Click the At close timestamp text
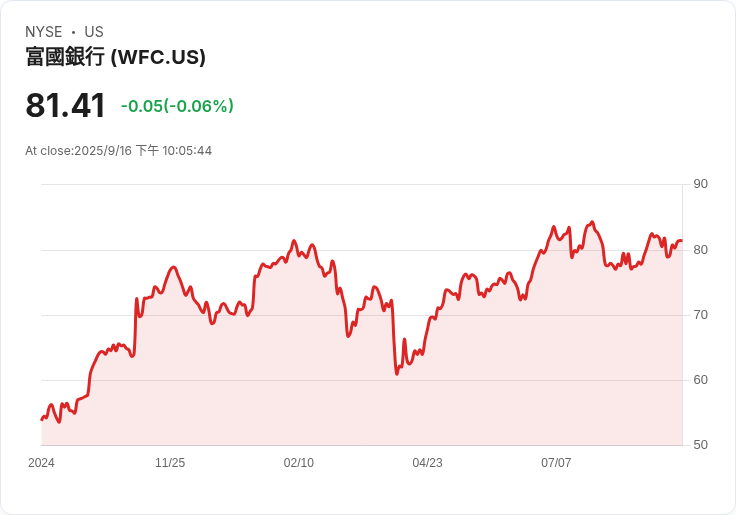Image resolution: width=736 pixels, height=515 pixels. tap(118, 151)
